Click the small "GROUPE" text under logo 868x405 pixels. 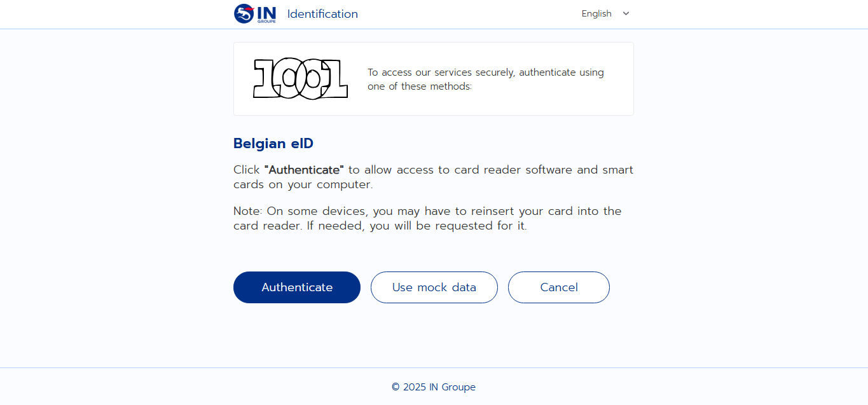pos(266,21)
